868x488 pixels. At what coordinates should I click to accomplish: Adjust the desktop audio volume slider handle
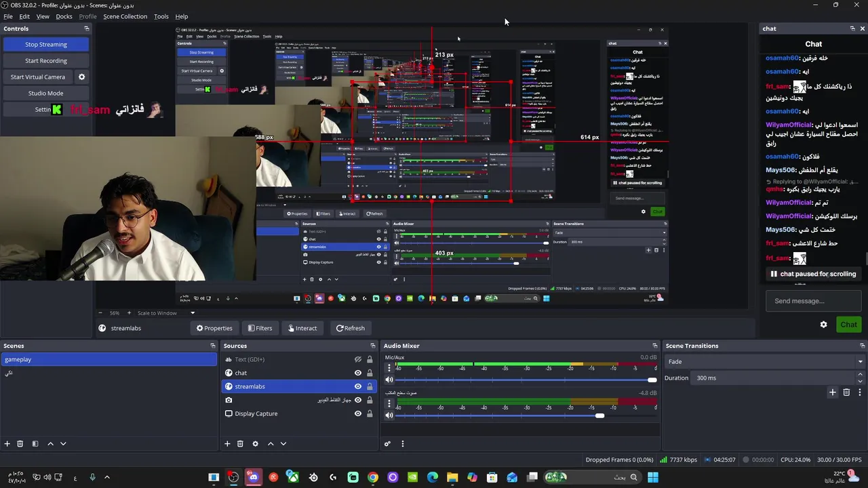point(599,415)
